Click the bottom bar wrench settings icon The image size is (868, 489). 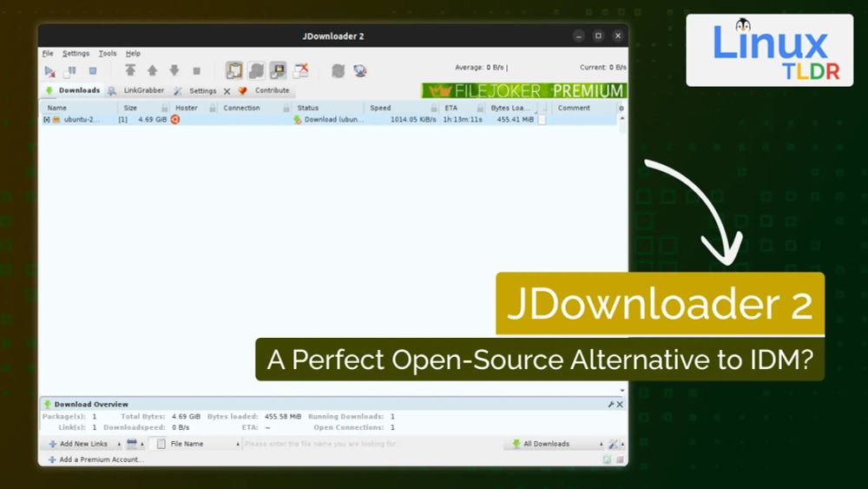[613, 444]
